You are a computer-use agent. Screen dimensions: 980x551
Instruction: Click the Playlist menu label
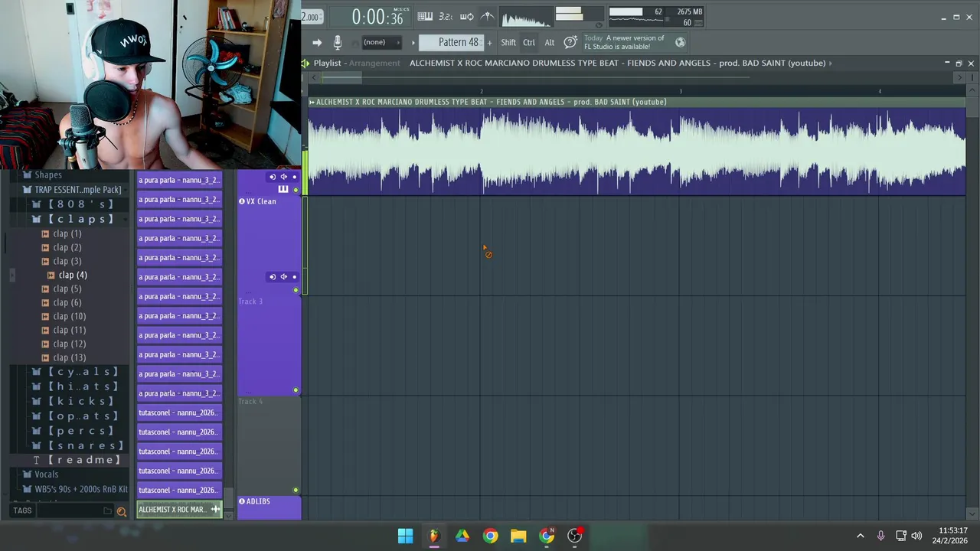327,63
